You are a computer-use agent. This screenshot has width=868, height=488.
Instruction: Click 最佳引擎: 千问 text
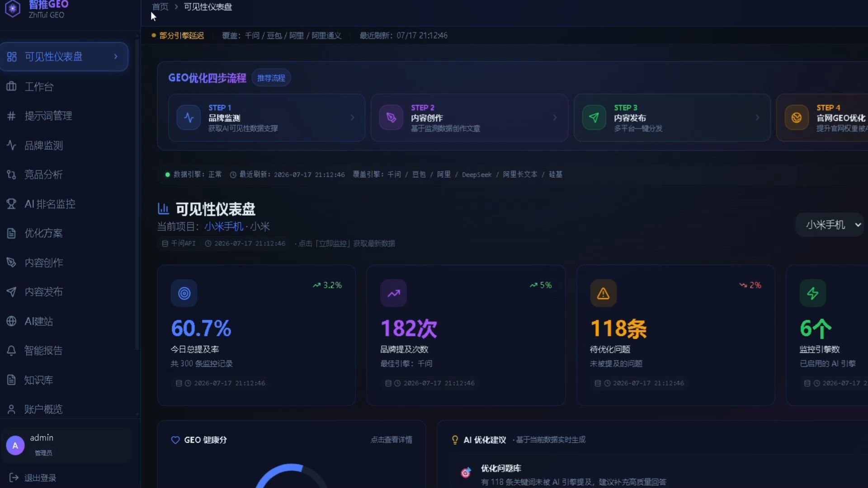point(406,363)
